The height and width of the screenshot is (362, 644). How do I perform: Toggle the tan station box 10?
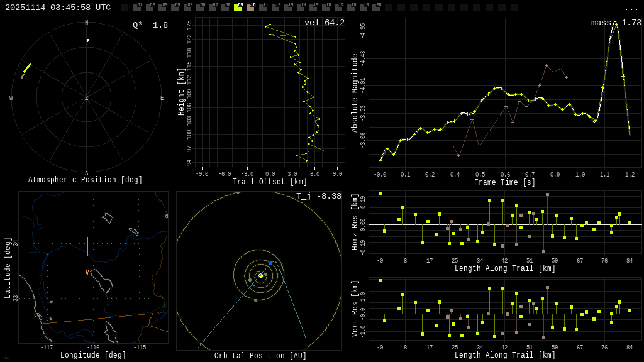pyautogui.click(x=250, y=8)
